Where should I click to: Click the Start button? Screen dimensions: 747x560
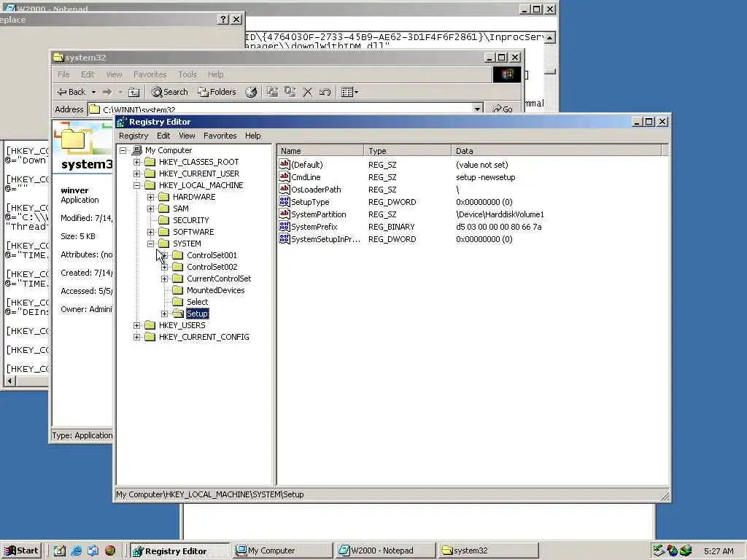pos(21,551)
